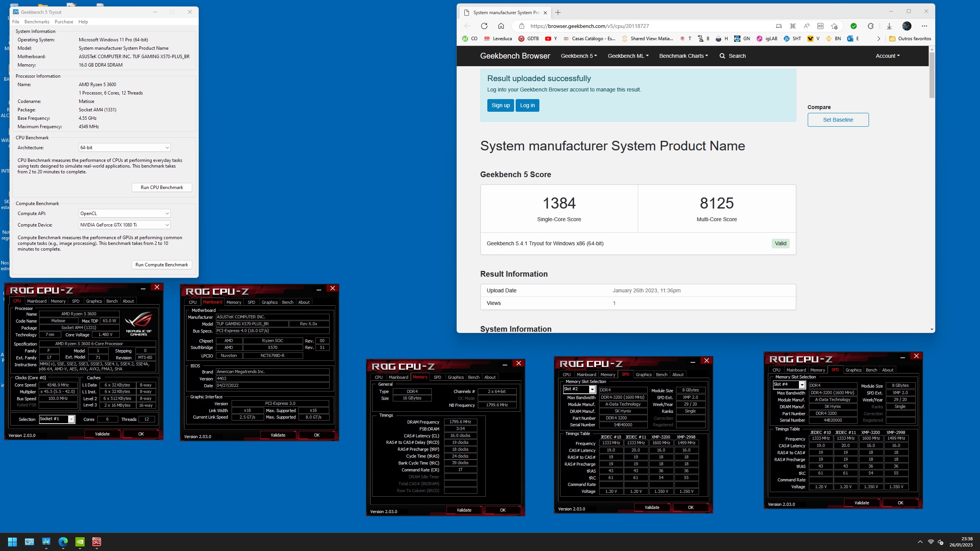This screenshot has width=980, height=551.
Task: Click the green checkmark extension icon
Action: coord(854,26)
